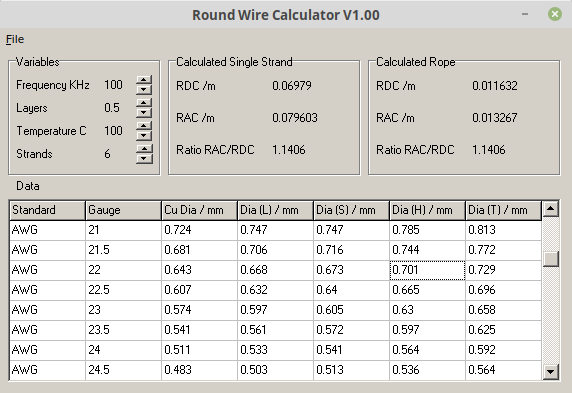Viewport: 572px width, 393px height.
Task: Increase Layers value with up arrow
Action: (x=144, y=103)
